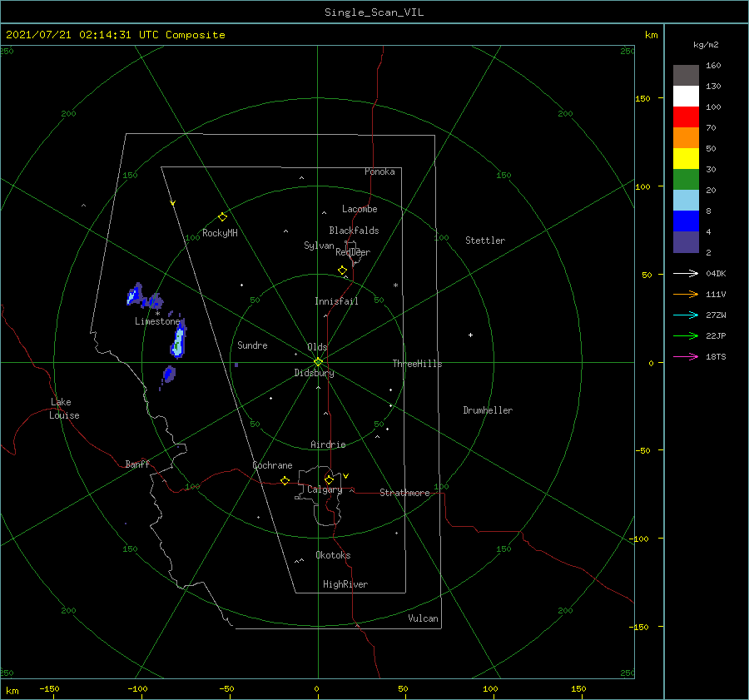
Task: Click the Airdrie town label
Action: point(328,444)
